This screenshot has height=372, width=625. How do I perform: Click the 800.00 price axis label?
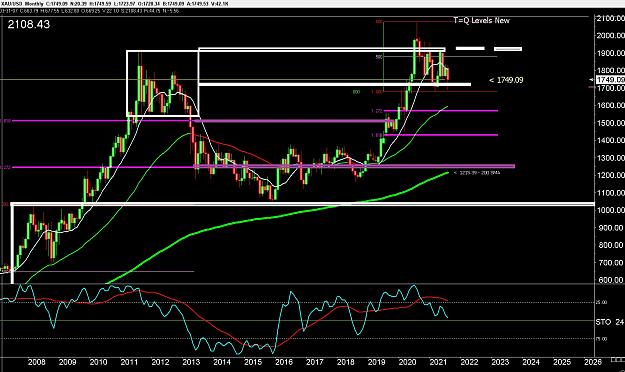pos(611,245)
